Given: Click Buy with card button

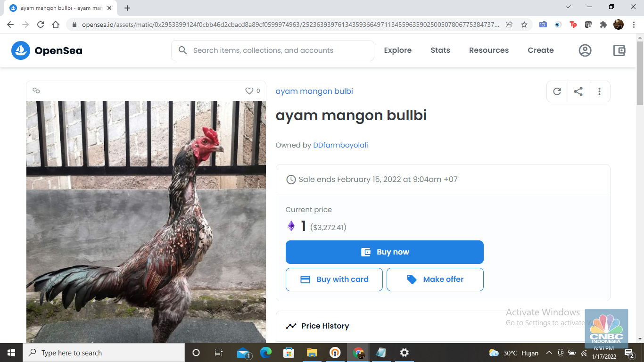Looking at the screenshot, I should pos(334,280).
